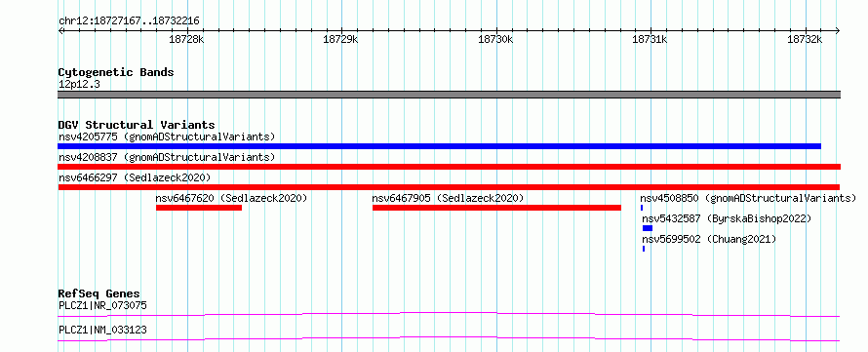Click the 18731k ruler tick label
This screenshot has height=352, width=868.
[650, 39]
